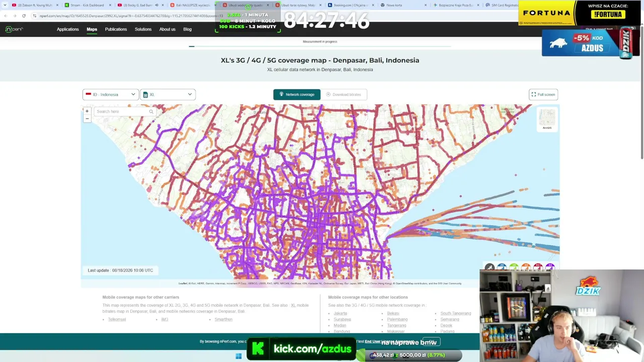Open the Solutions menu
The image size is (644, 362).
point(143,29)
